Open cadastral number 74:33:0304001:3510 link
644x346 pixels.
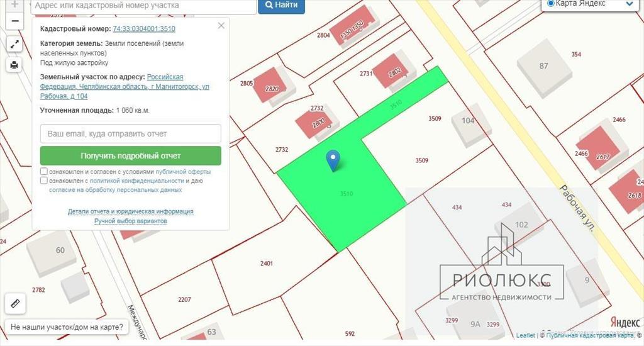(x=144, y=29)
